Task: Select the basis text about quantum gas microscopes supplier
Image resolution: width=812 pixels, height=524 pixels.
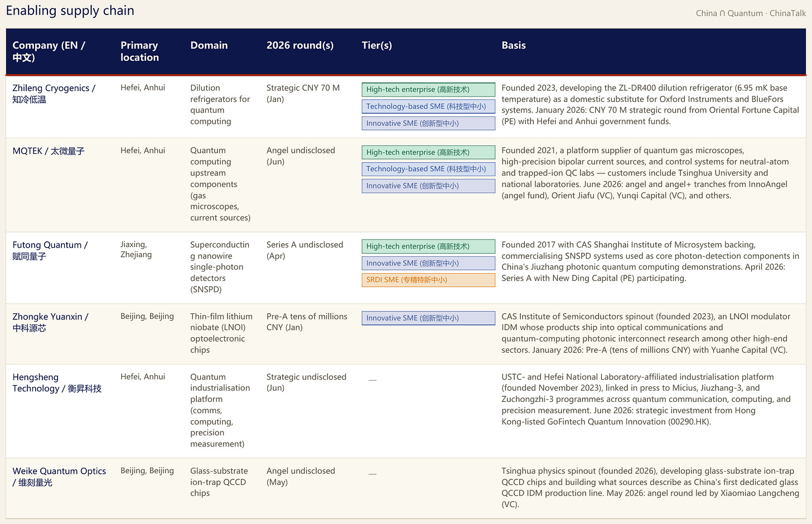Action: coord(645,173)
